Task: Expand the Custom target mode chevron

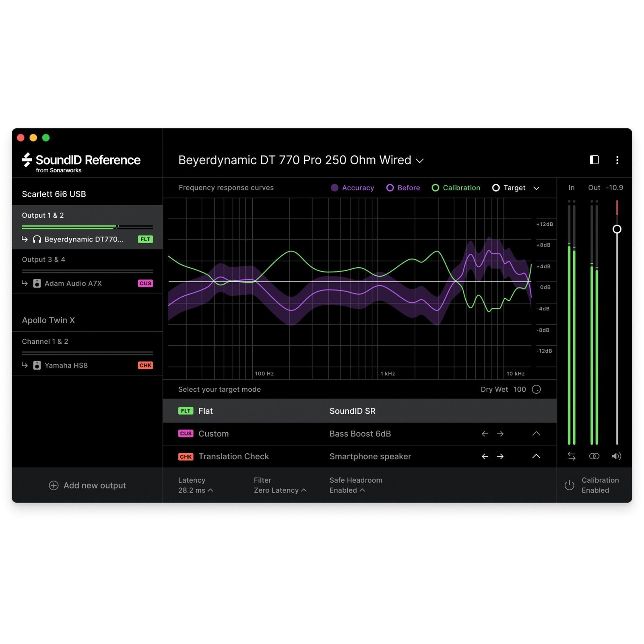Action: coord(536,433)
